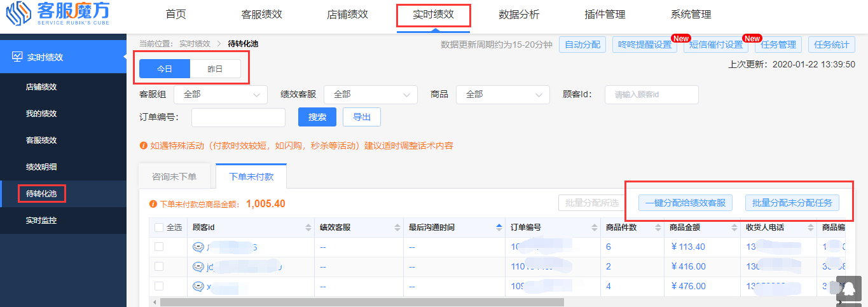Click the chat bubble icon in first row
The width and height of the screenshot is (868, 307).
(x=198, y=247)
